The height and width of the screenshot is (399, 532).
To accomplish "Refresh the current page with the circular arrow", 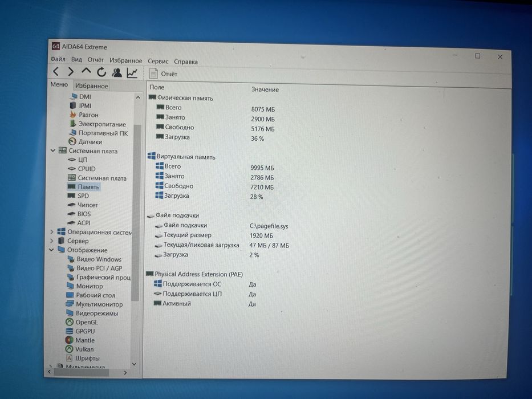I will point(101,72).
